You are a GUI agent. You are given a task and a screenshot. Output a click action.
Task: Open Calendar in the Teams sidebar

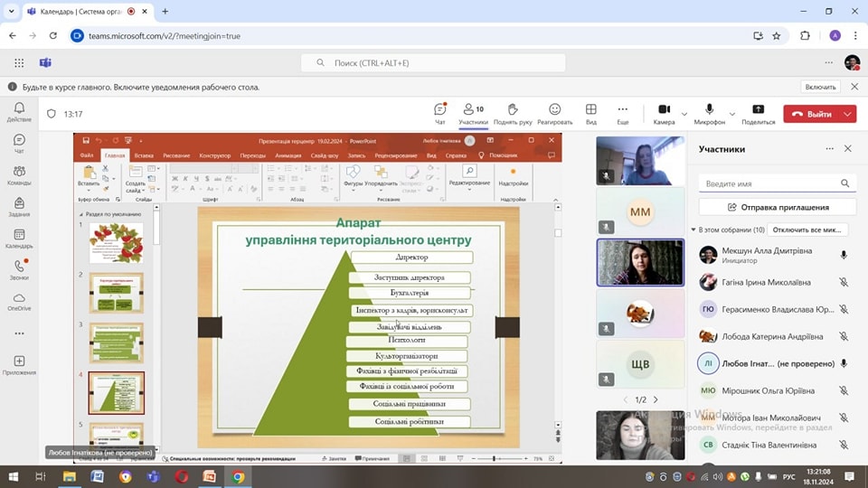(19, 238)
